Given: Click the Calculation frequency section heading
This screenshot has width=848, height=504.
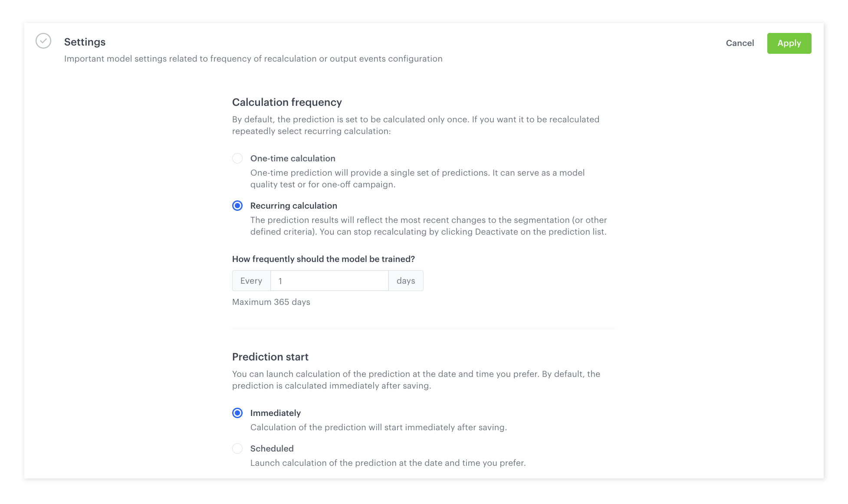Looking at the screenshot, I should (287, 102).
